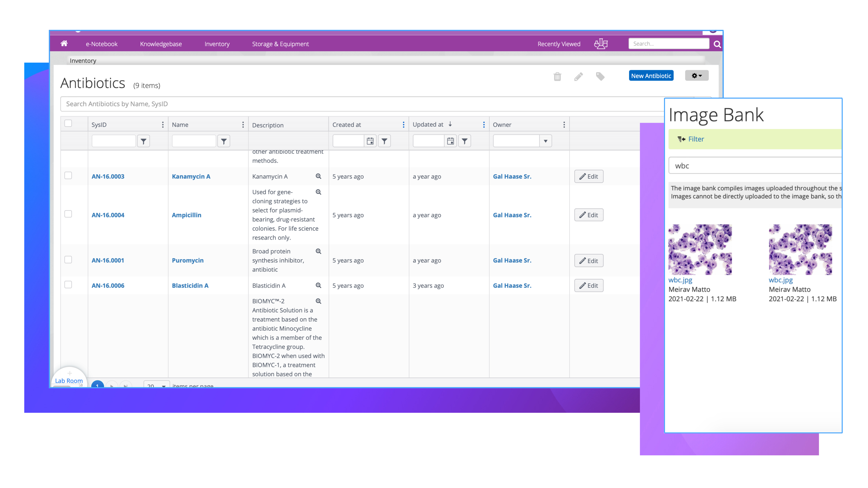Check the AN-16.0001 row checkbox
Image resolution: width=868 pixels, height=488 pixels.
[68, 259]
